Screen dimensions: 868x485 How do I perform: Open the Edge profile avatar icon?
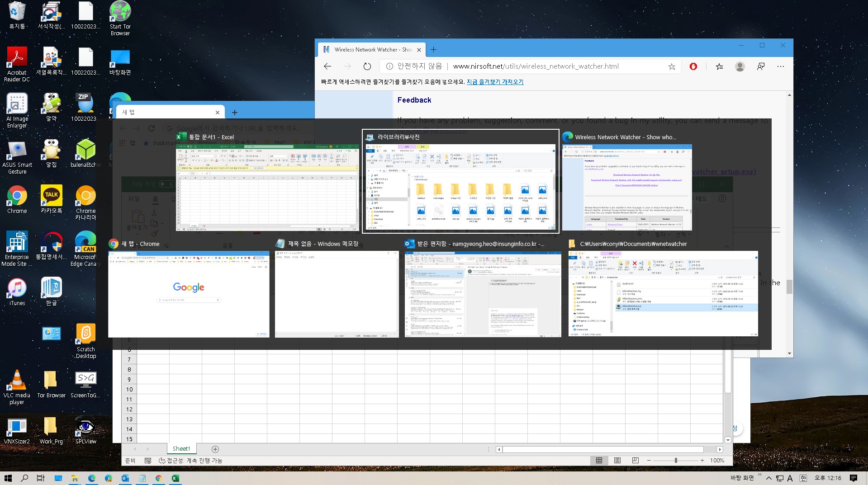coord(740,66)
